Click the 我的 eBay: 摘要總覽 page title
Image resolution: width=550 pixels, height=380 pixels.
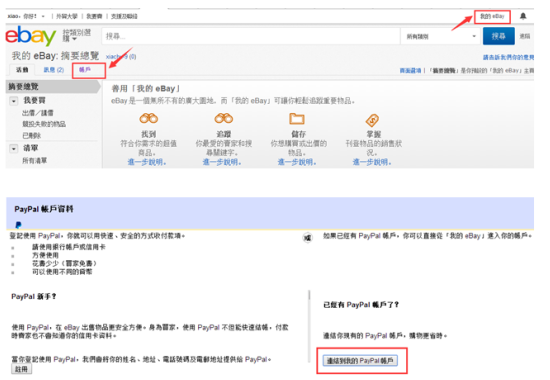[55, 56]
